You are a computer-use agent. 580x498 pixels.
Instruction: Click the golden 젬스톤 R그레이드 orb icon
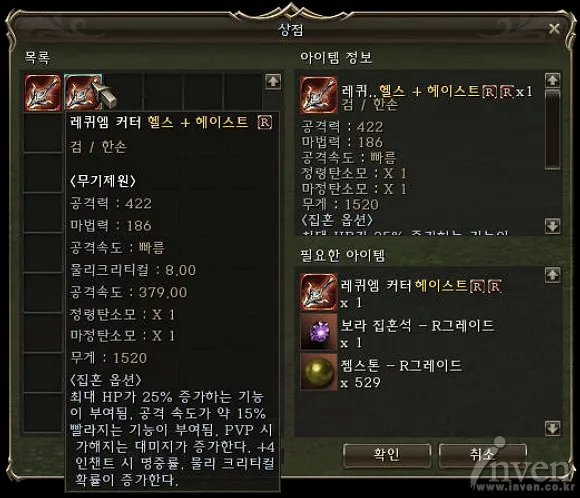(318, 371)
